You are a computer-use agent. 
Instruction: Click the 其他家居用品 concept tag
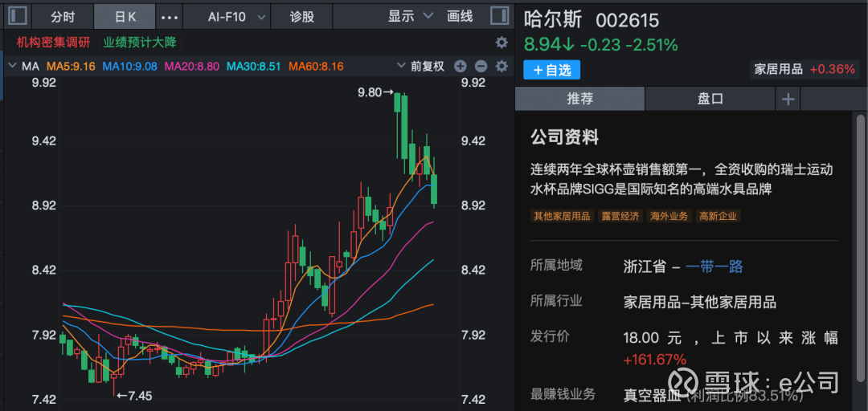coord(561,216)
